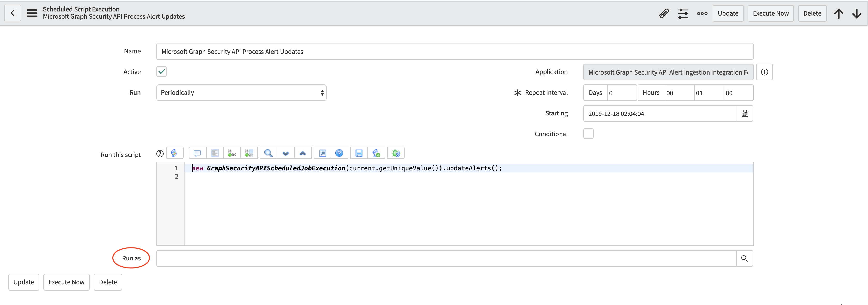Go back using the header back arrow

pyautogui.click(x=13, y=13)
